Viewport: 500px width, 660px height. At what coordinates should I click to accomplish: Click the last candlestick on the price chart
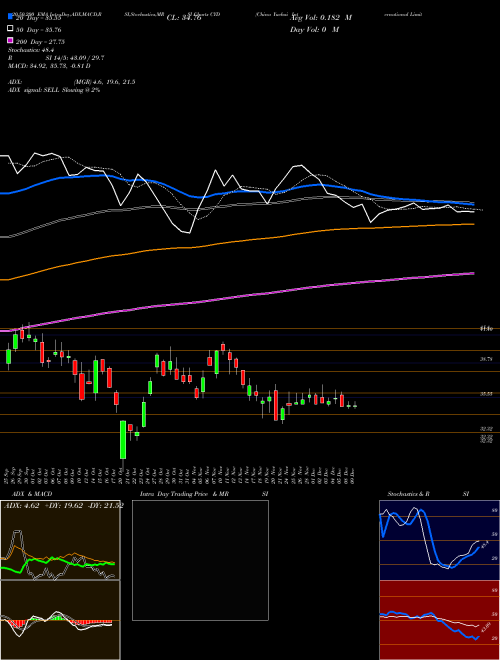355,406
